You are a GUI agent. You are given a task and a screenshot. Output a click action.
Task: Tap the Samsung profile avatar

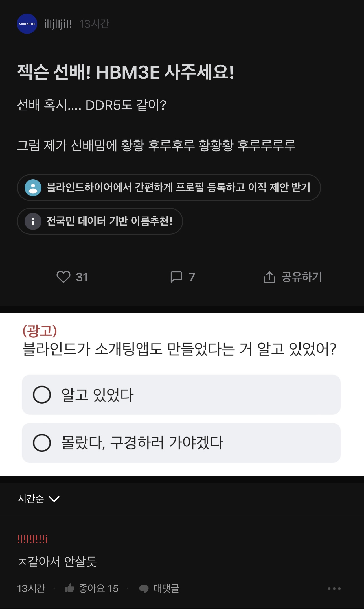(27, 24)
